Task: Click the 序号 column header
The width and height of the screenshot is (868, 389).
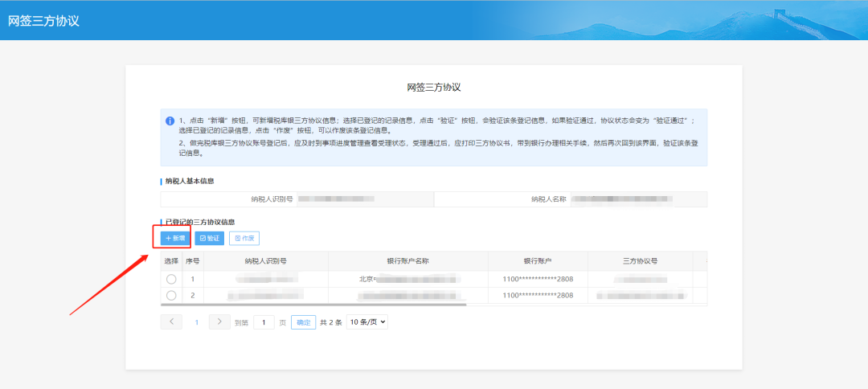Action: (x=193, y=261)
